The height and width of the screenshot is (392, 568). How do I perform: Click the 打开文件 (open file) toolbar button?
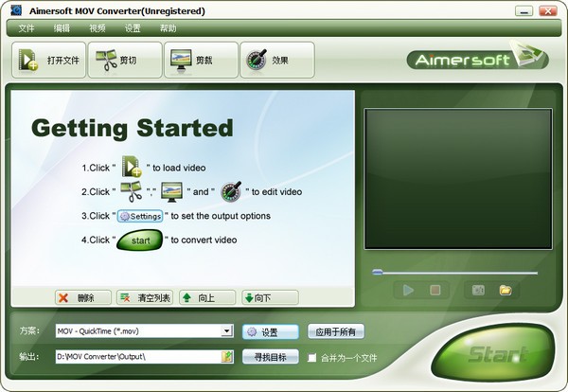[49, 60]
